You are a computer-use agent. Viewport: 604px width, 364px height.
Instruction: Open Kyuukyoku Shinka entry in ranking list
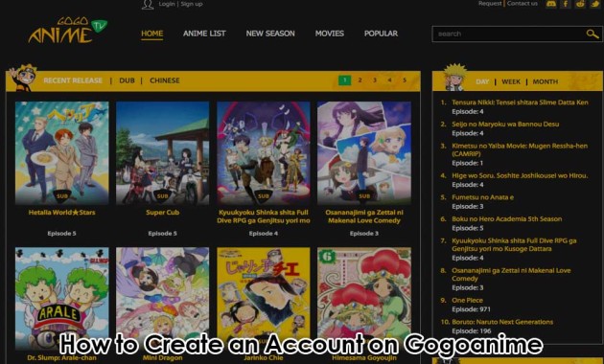coord(514,244)
